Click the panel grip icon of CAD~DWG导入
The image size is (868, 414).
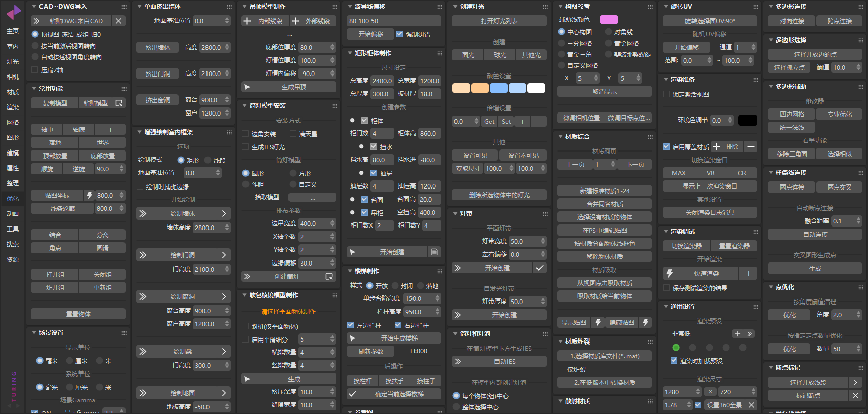124,7
